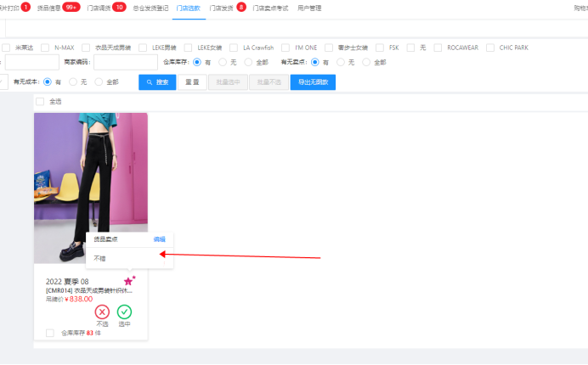Screen dimensions: 588x365
Task: Select 全部 radio for 有无卖点
Action: point(367,62)
